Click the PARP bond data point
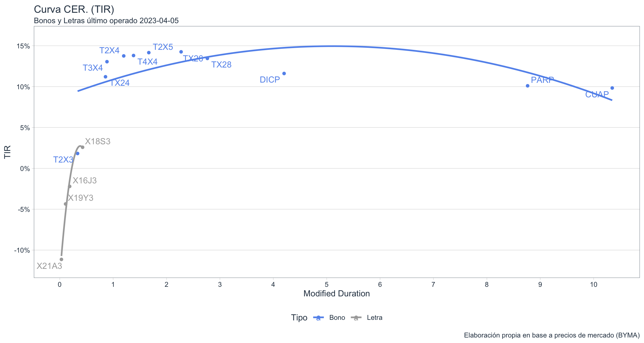Screen dimensions: 644x343 528,86
